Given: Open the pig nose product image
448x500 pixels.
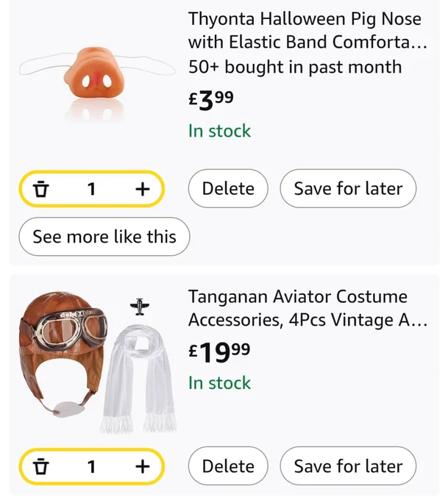Looking at the screenshot, I should (x=97, y=83).
